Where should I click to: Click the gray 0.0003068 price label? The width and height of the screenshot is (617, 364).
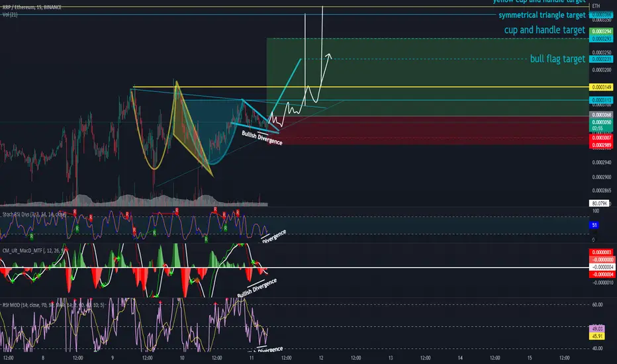[601, 115]
